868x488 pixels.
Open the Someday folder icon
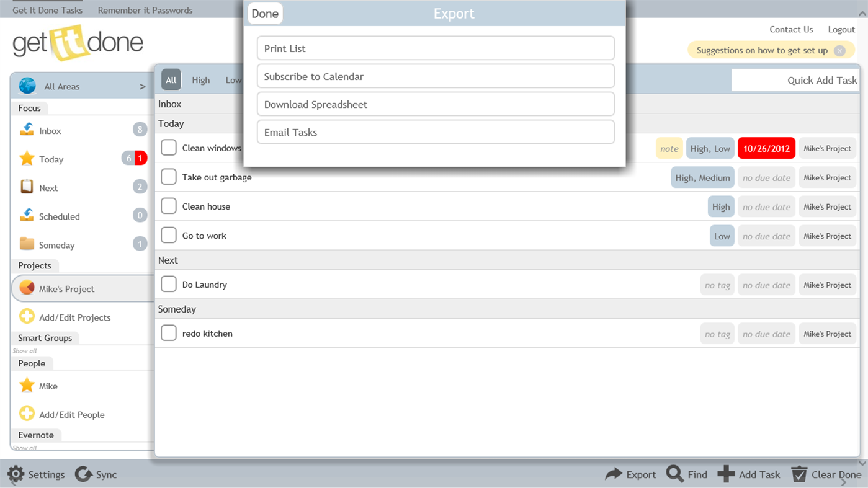pyautogui.click(x=27, y=245)
